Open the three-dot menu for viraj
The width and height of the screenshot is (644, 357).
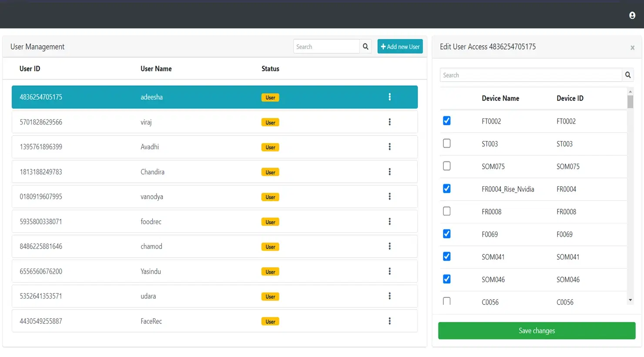click(x=389, y=122)
